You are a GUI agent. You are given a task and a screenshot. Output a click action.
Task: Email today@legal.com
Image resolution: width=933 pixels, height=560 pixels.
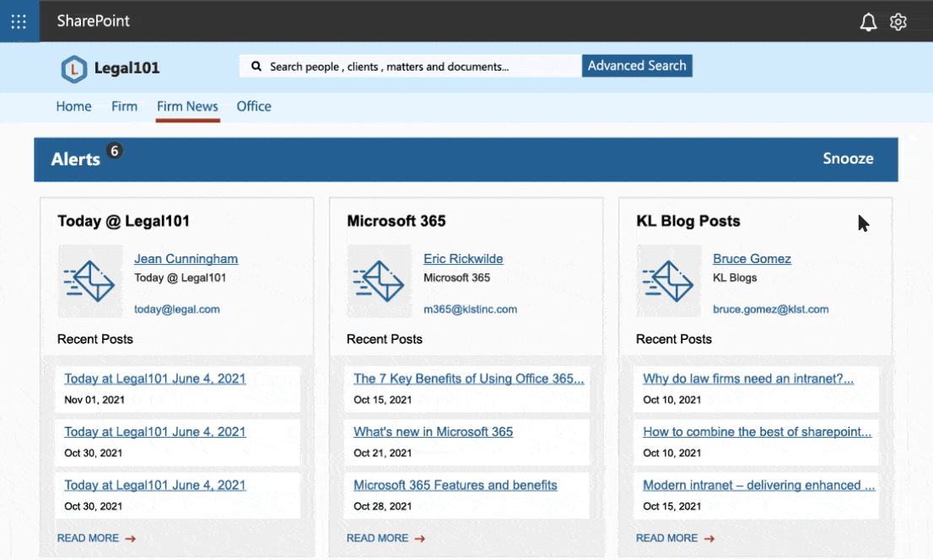coord(176,310)
